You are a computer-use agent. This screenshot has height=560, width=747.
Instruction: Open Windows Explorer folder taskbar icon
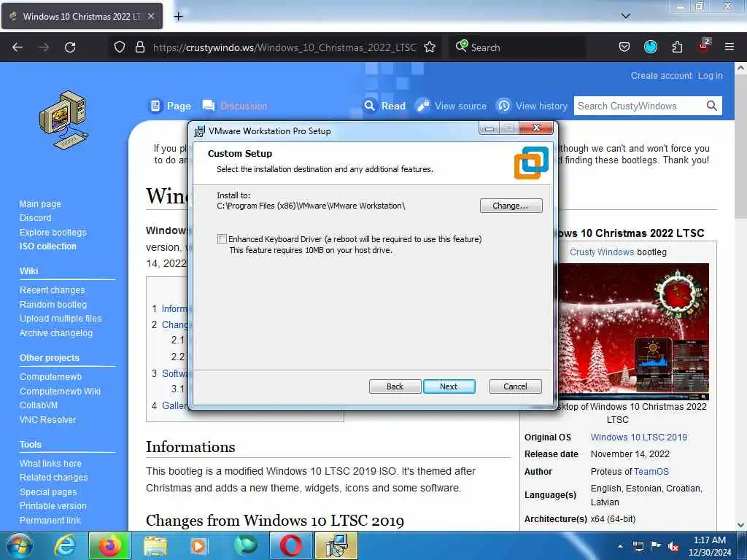click(x=155, y=545)
